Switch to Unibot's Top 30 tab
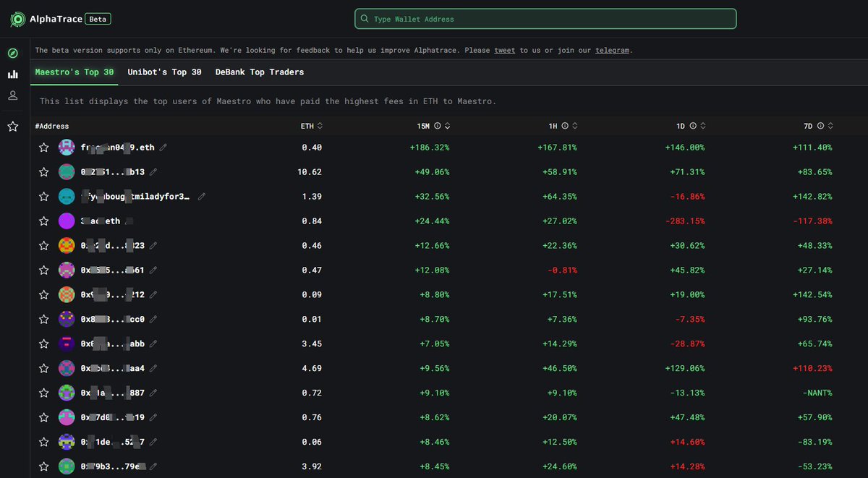Screen dimensions: 868x478 coord(164,72)
